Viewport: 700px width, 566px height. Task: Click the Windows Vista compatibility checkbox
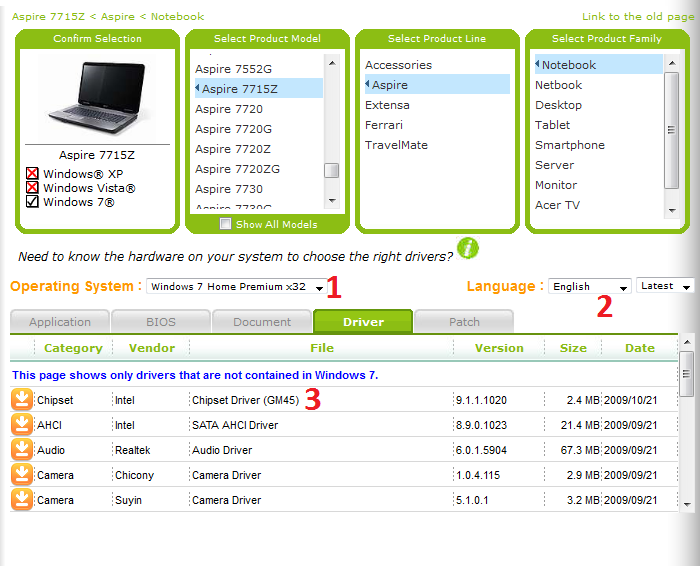click(x=32, y=187)
